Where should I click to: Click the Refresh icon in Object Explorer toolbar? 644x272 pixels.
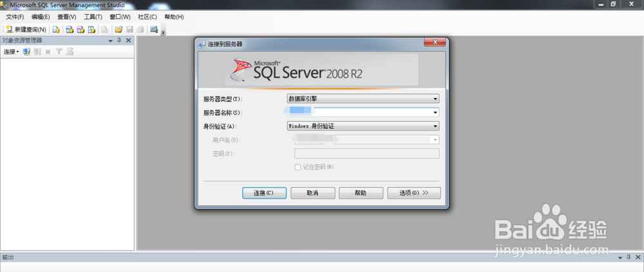(70, 52)
